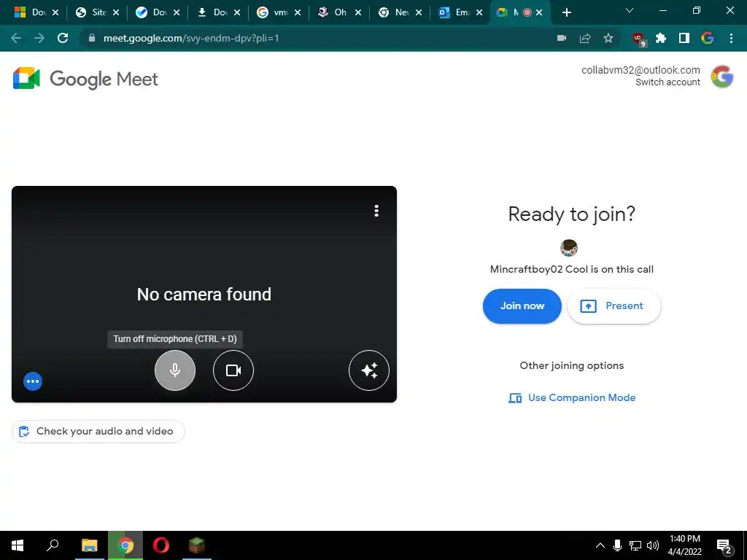Switch to the "New" Chrome tab

[393, 12]
